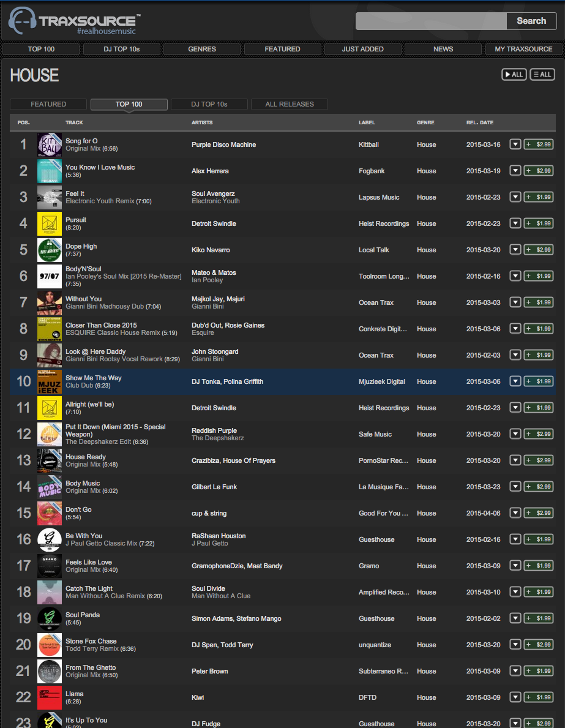Viewport: 565px width, 728px height.
Task: Click the Search button
Action: point(531,21)
